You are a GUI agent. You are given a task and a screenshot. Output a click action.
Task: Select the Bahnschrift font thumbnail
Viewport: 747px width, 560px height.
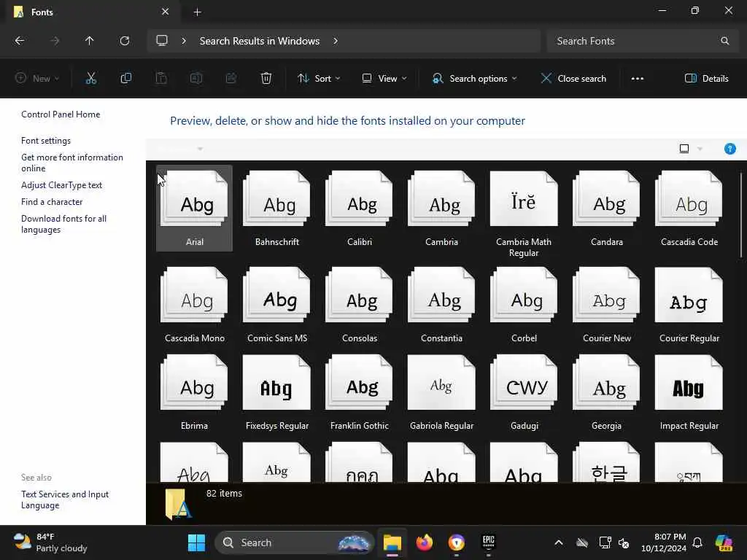tap(276, 208)
